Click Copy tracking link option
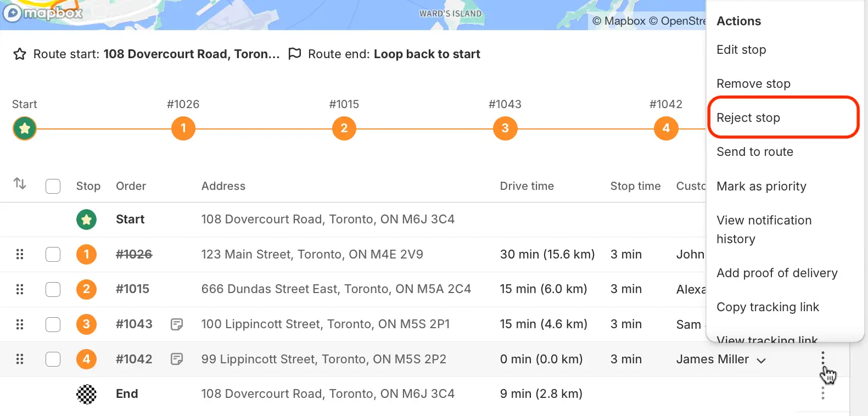Viewport: 868px width, 416px height. pos(768,307)
